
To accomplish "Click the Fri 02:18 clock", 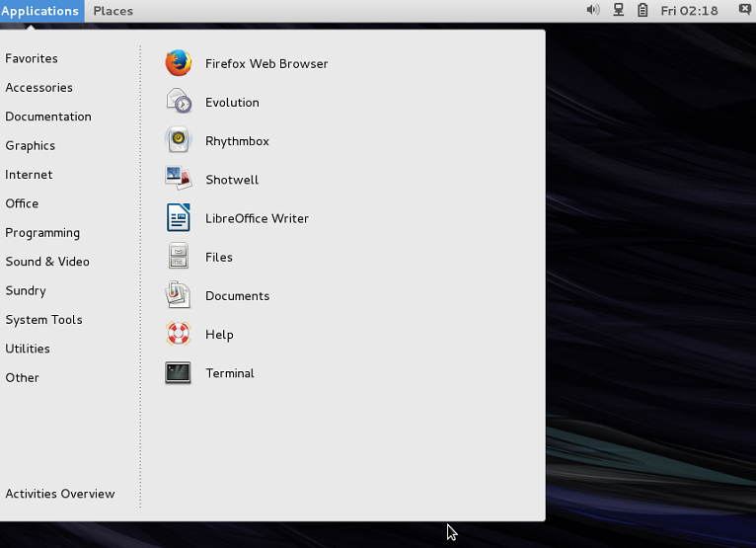I will (689, 11).
